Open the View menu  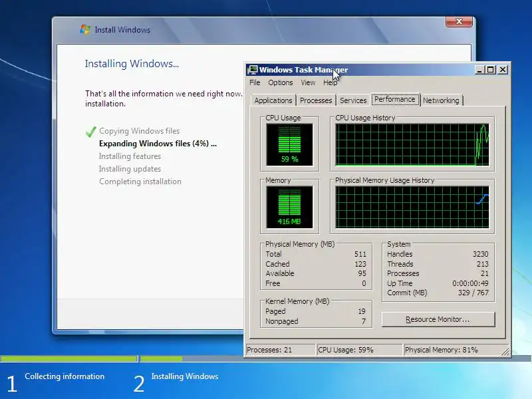[x=308, y=82]
